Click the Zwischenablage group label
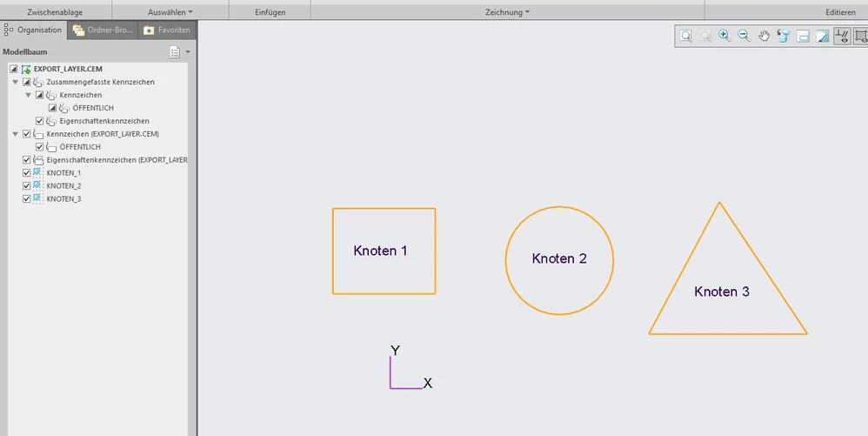 55,11
